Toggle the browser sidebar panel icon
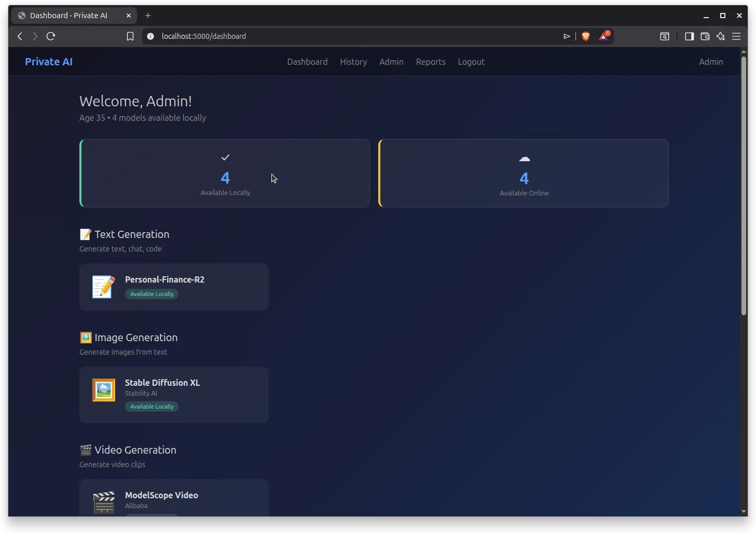Viewport: 756px width, 533px height. coord(689,36)
